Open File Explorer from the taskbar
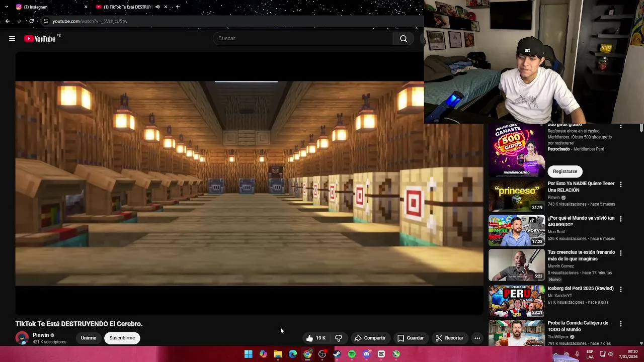644x362 pixels. point(278,354)
